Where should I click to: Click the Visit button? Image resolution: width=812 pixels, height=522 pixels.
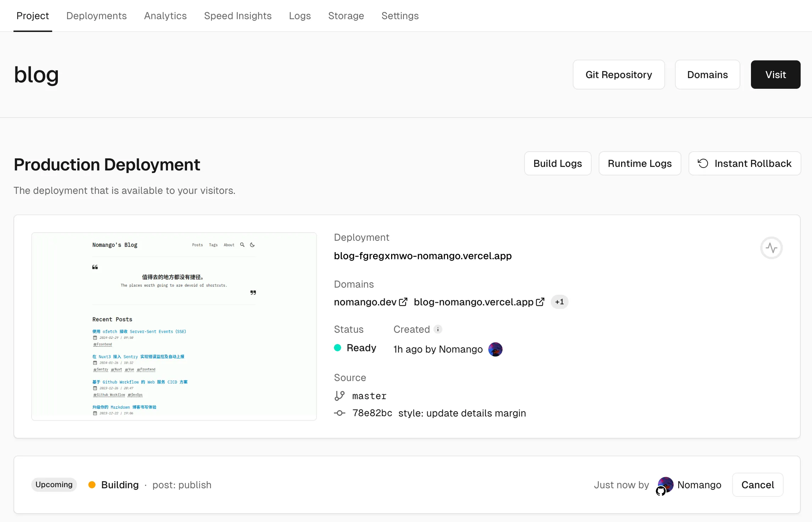(x=775, y=75)
